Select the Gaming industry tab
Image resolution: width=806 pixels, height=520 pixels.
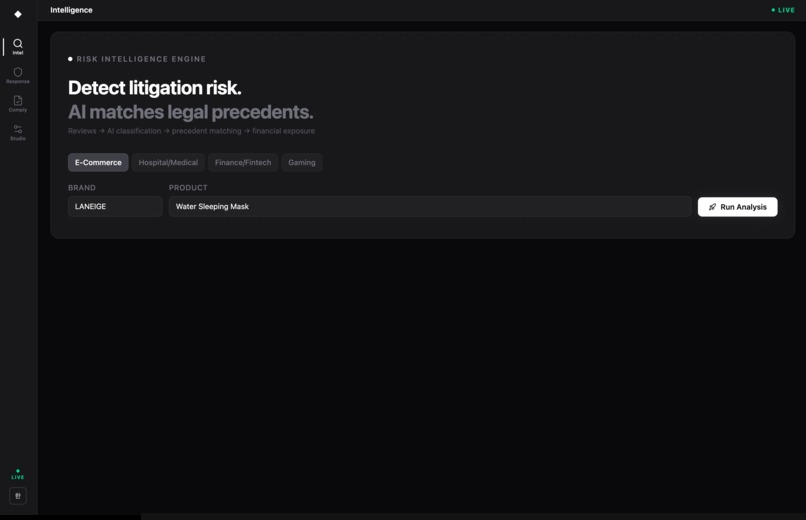(x=302, y=162)
